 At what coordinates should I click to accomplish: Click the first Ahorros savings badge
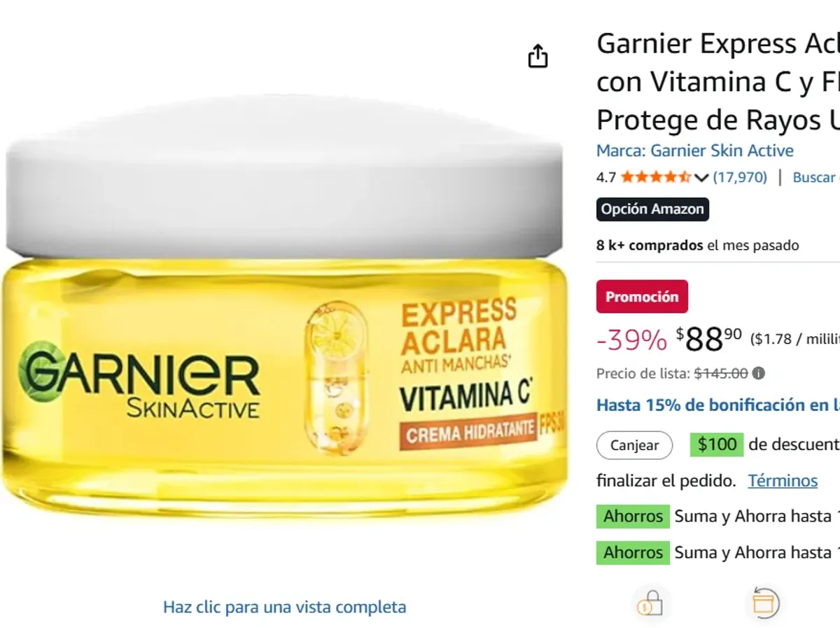pyautogui.click(x=633, y=517)
